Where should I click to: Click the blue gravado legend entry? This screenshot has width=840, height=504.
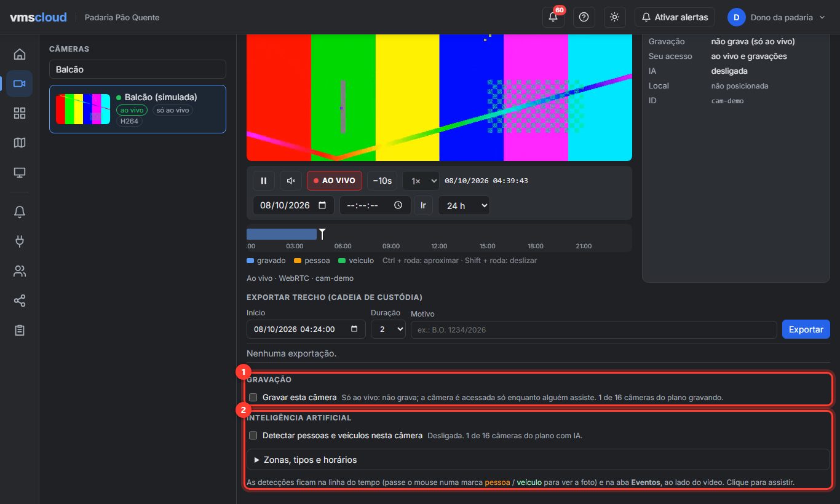click(x=266, y=261)
